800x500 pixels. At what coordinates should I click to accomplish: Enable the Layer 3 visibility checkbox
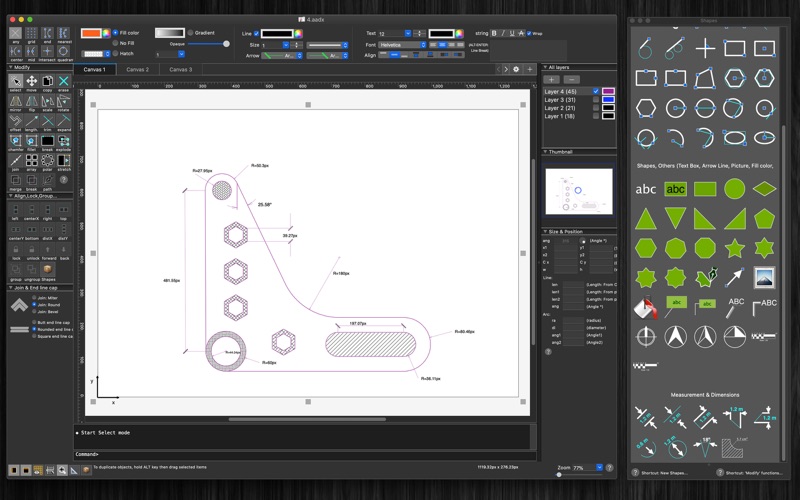(595, 99)
